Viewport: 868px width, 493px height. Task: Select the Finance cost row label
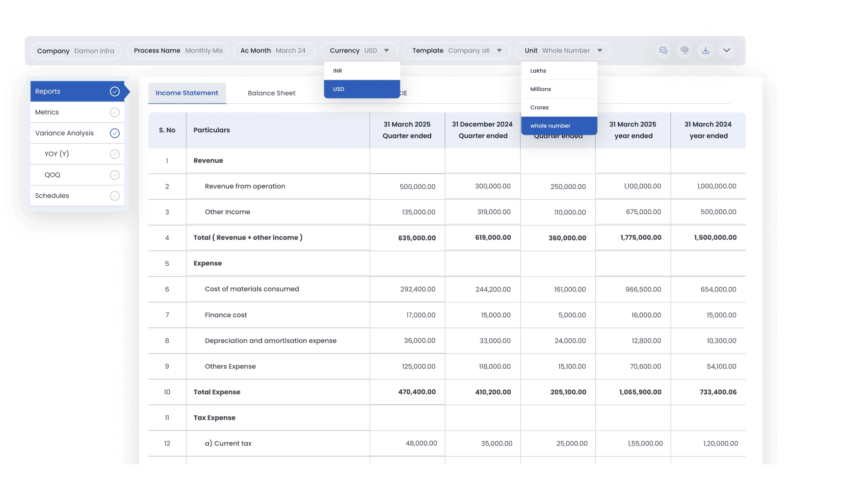(x=226, y=315)
